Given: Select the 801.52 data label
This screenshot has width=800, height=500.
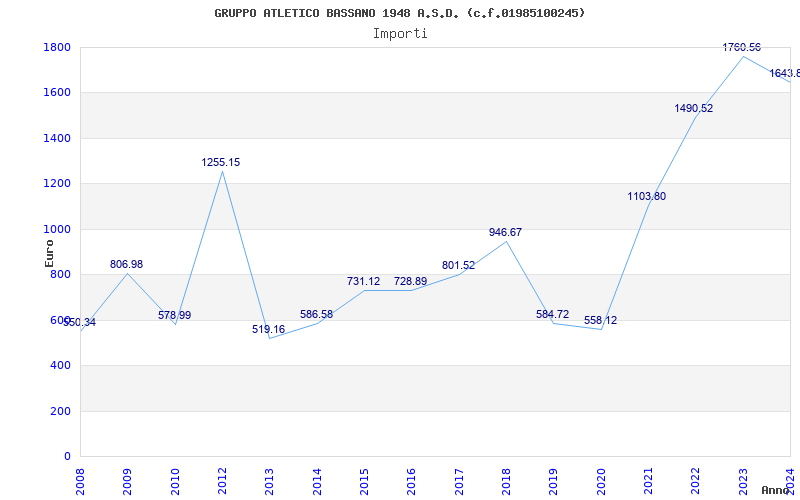Looking at the screenshot, I should coord(458,265).
